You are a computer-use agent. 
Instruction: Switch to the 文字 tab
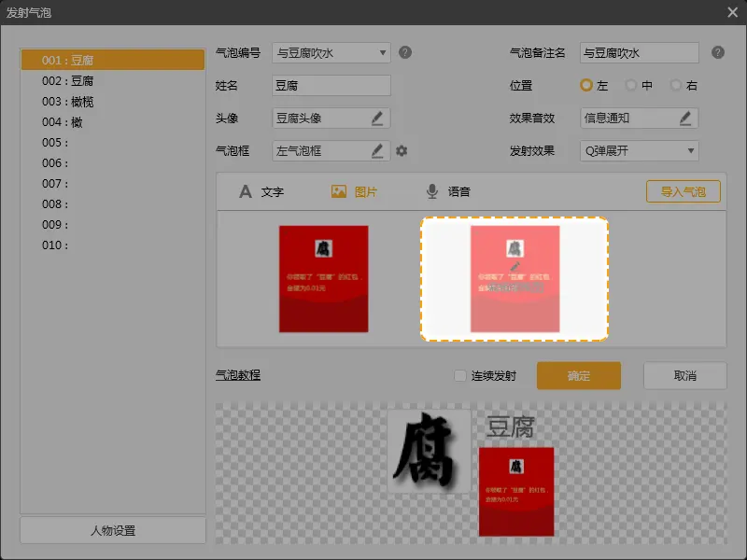261,192
